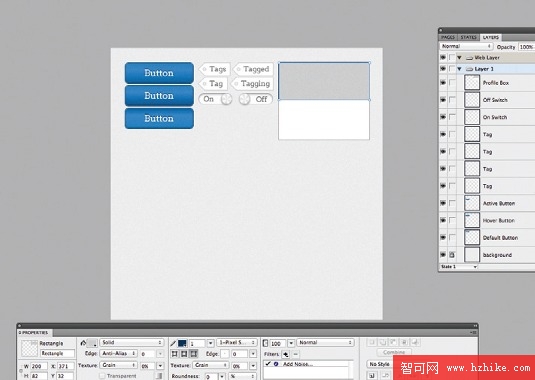This screenshot has width=535, height=380.
Task: Click the Layers panel Opacity field
Action: pos(527,47)
